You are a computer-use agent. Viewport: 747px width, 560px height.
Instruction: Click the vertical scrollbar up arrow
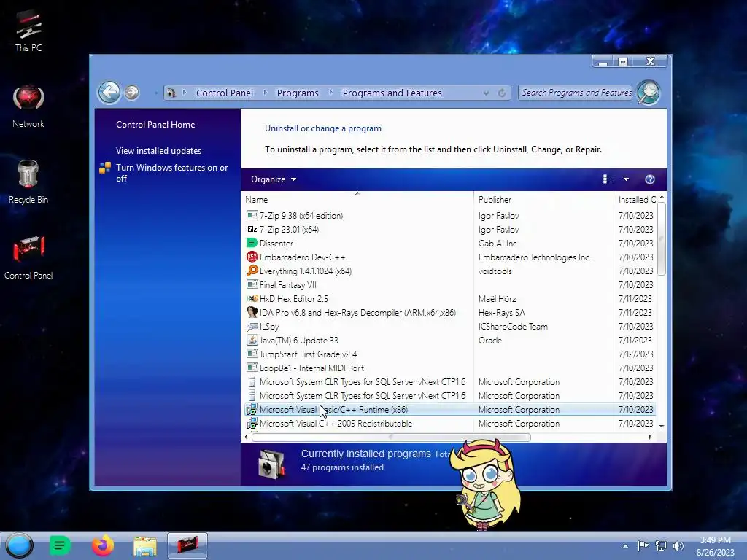coord(662,197)
